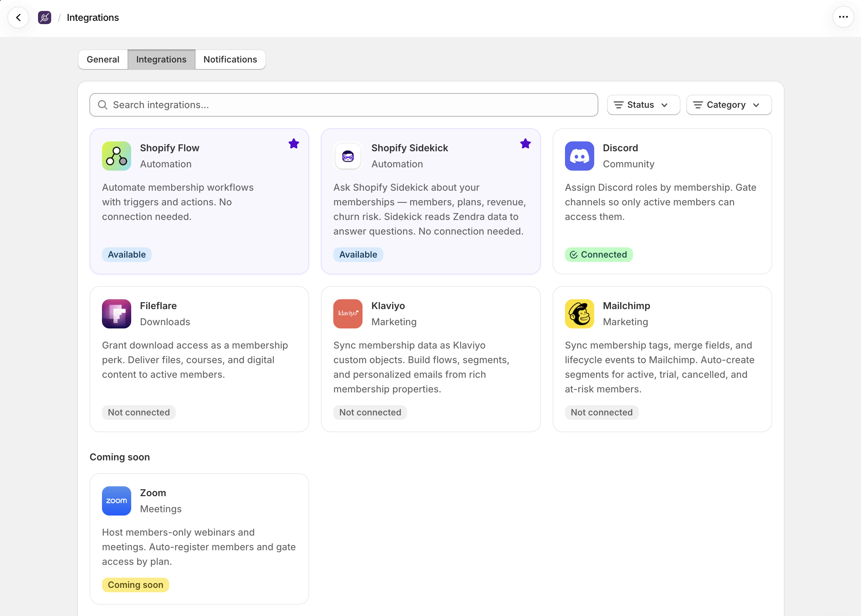Click Not connected badge on Mailchimp

coord(602,412)
